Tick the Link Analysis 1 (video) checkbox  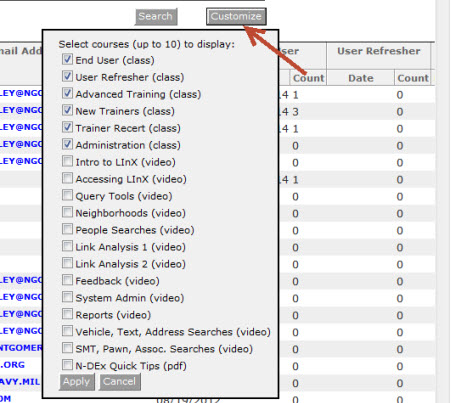coord(67,247)
